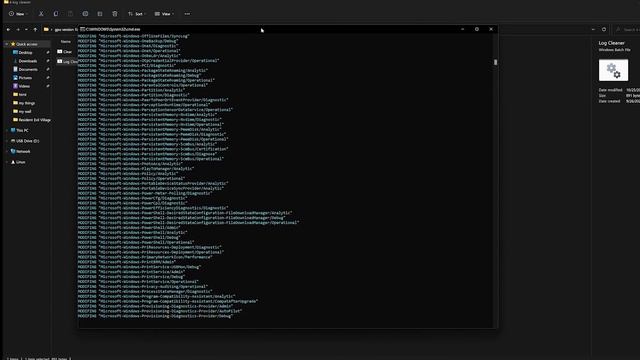This screenshot has height=360, width=640.
Task: Expand the Network tree node
Action: point(7,151)
